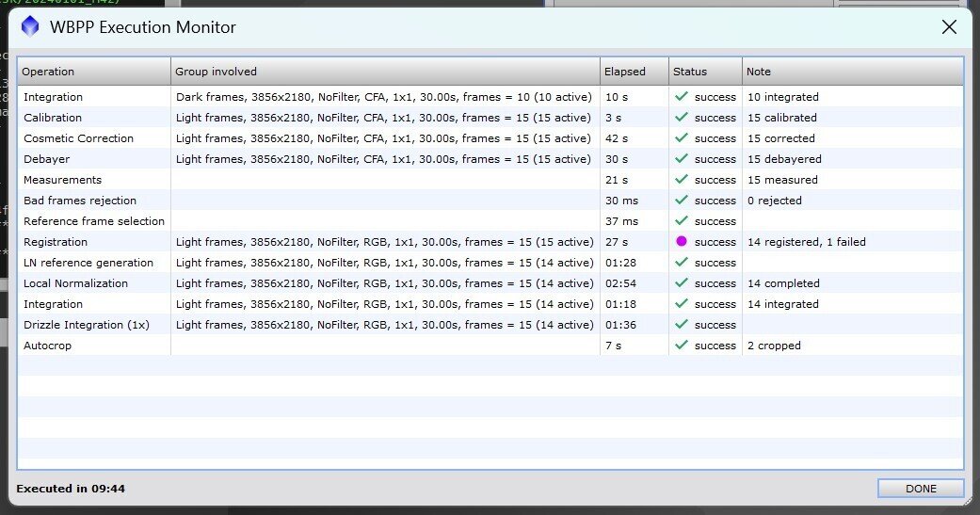Click the 37 ms elapsed time
Viewport: 980px width, 515px height.
click(x=620, y=220)
